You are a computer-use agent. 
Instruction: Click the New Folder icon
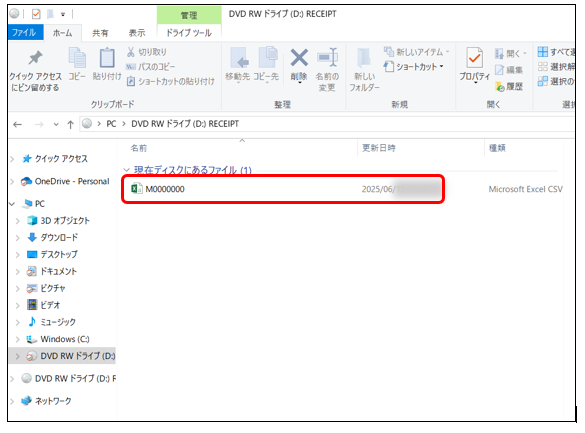point(364,59)
